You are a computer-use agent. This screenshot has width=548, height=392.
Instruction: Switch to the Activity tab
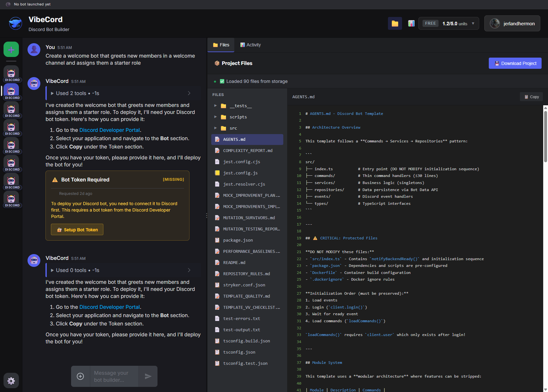250,45
